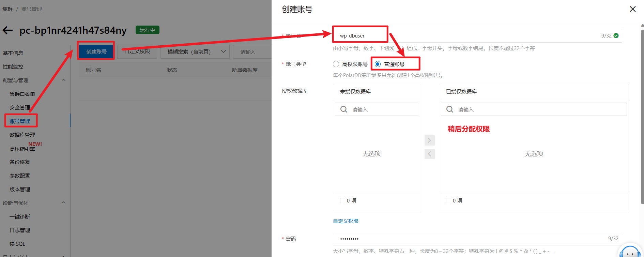Click the search icon in 已授权数据库
This screenshot has height=257, width=644.
click(450, 109)
